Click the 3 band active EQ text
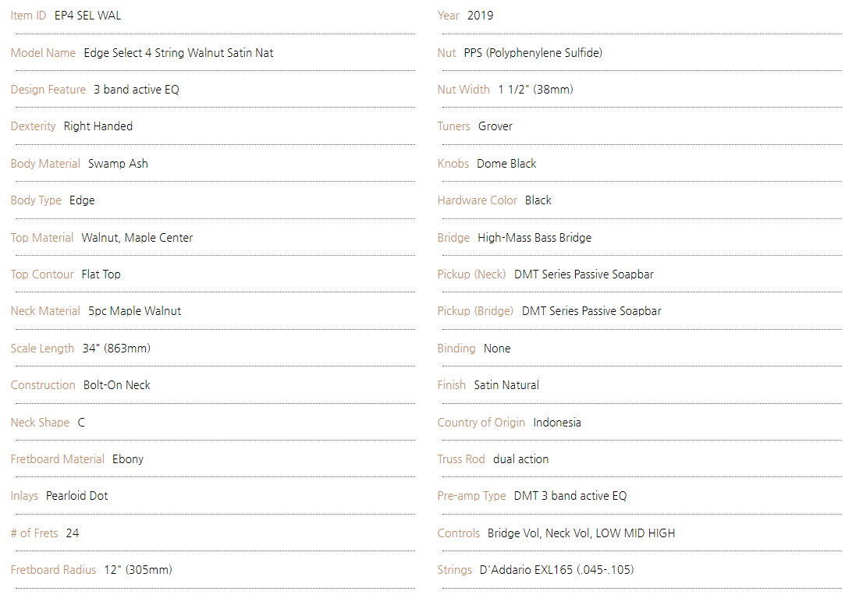This screenshot has height=616, width=863. (137, 90)
